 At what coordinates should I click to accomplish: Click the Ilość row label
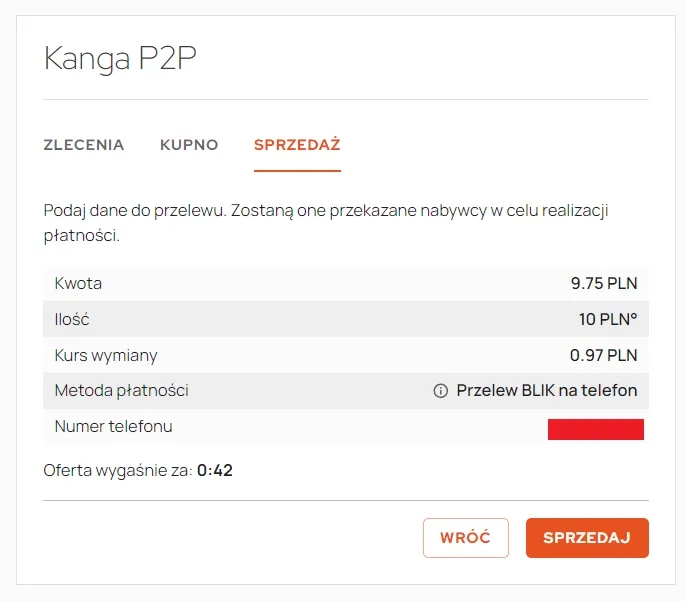72,319
